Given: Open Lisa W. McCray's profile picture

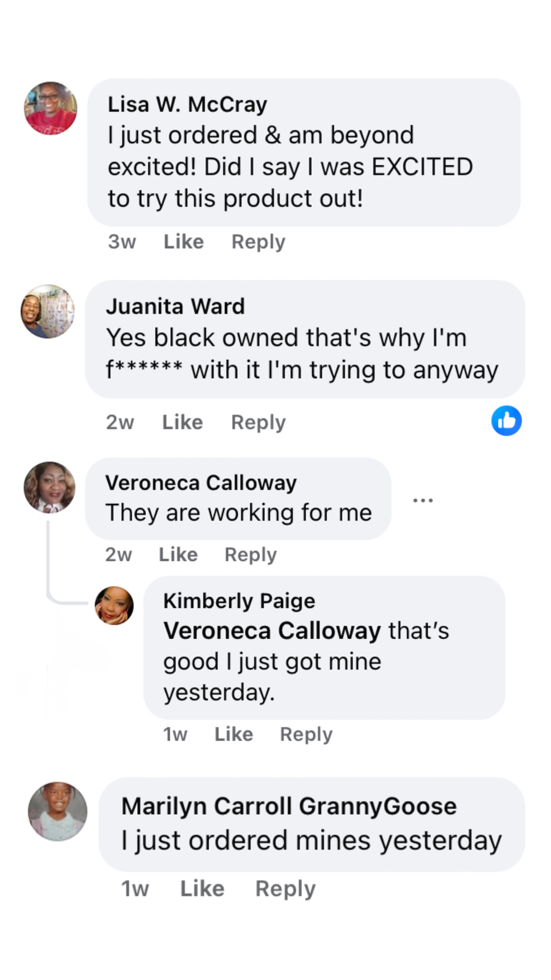Looking at the screenshot, I should coord(51,108).
